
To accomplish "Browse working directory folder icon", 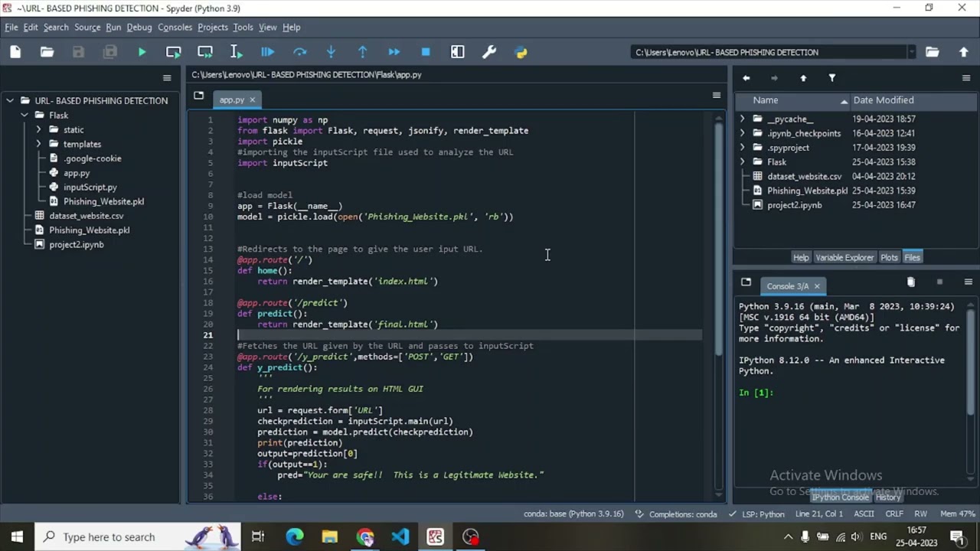I will pos(932,52).
